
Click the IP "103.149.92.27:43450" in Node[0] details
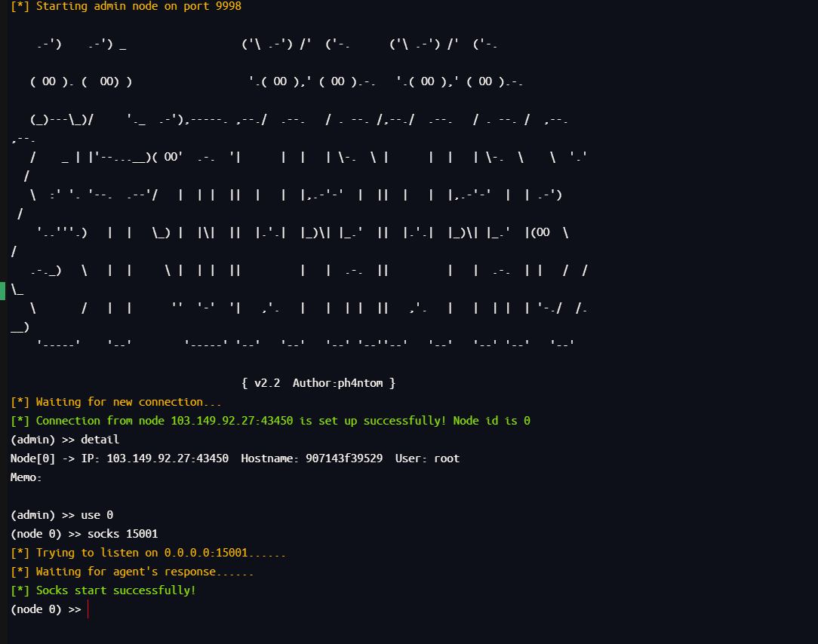(168, 458)
